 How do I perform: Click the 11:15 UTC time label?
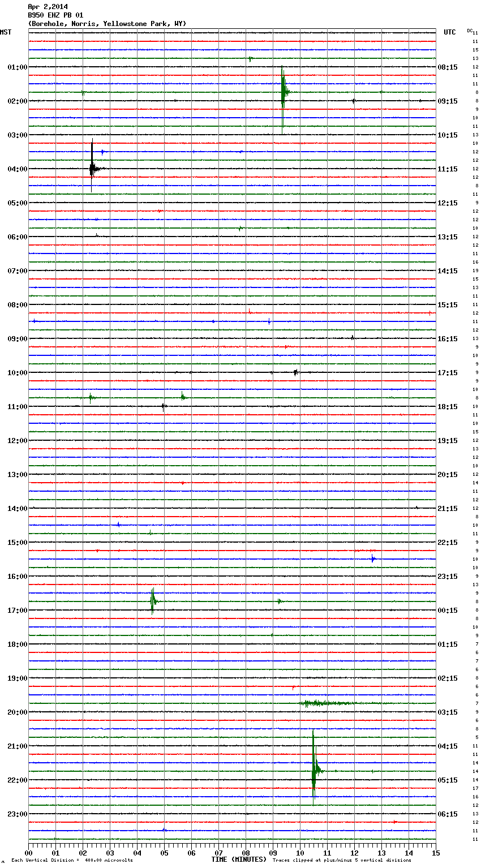(x=448, y=169)
